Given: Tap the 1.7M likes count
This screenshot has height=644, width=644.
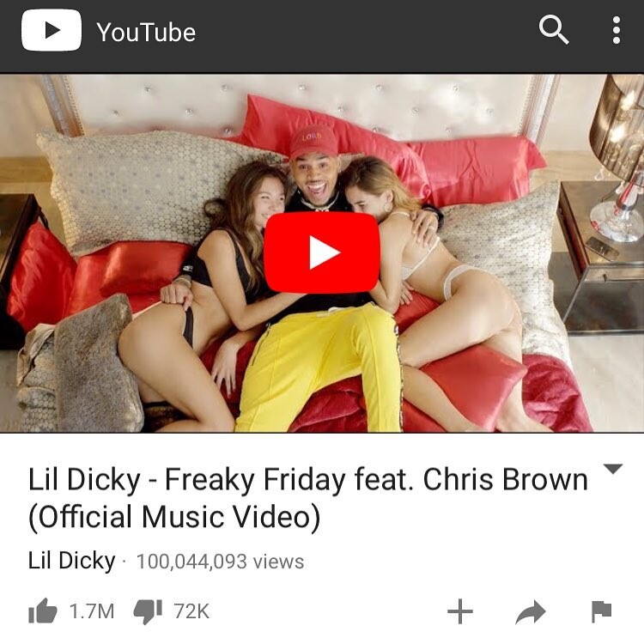Looking at the screenshot, I should pos(92,611).
